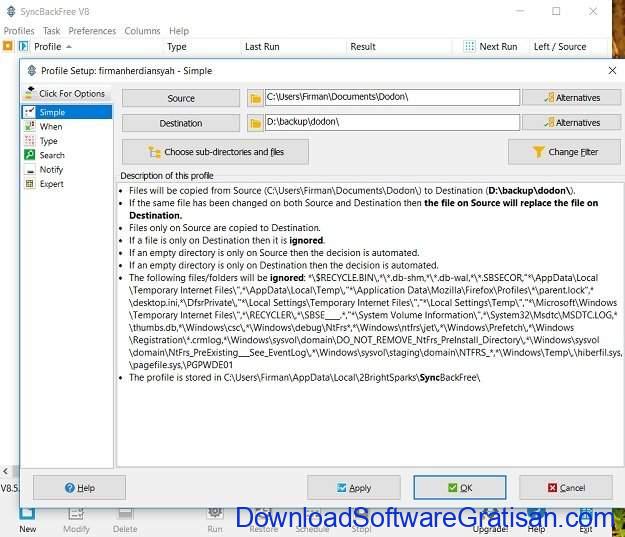Image resolution: width=625 pixels, height=537 pixels.
Task: Click the Delete toolbar button
Action: [125, 522]
